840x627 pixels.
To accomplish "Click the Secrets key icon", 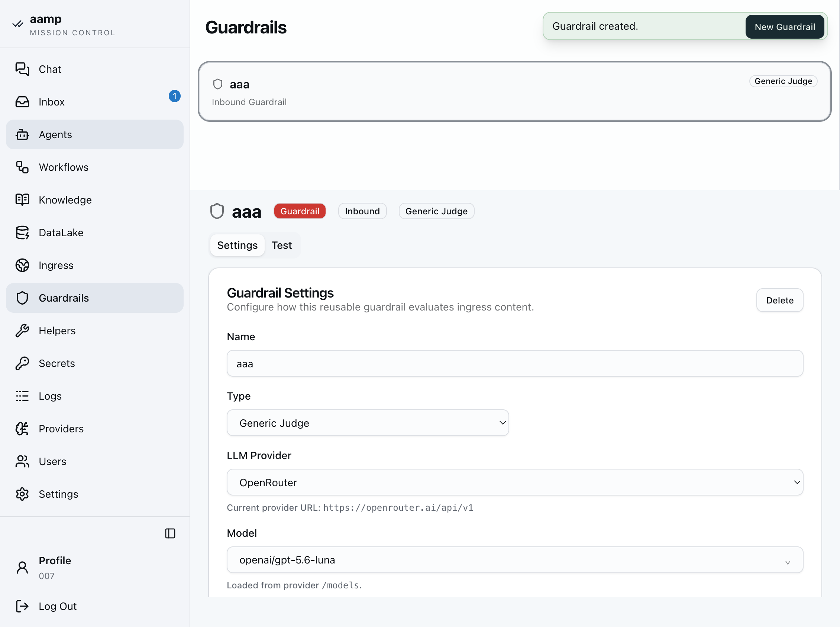I will pyautogui.click(x=22, y=363).
